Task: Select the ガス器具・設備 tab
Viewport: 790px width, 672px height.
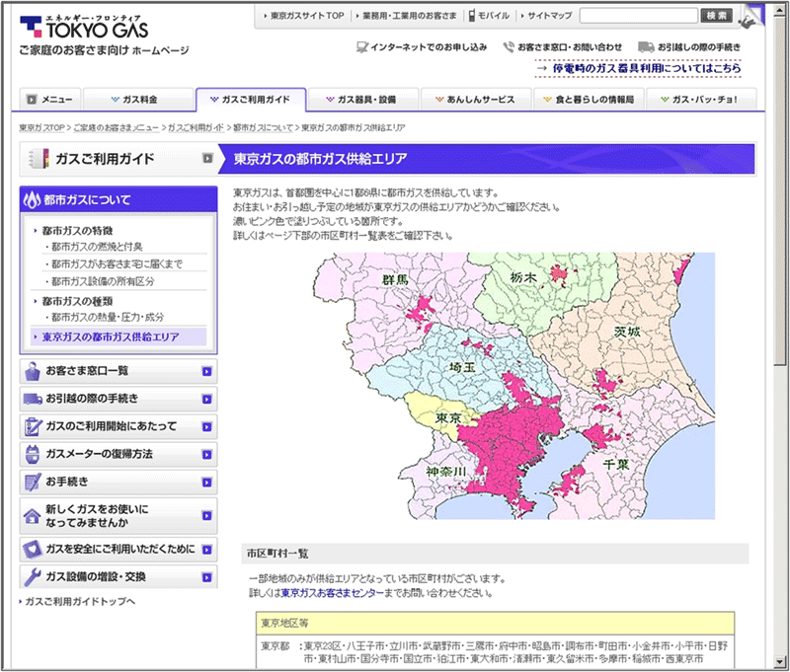Action: coord(363,100)
